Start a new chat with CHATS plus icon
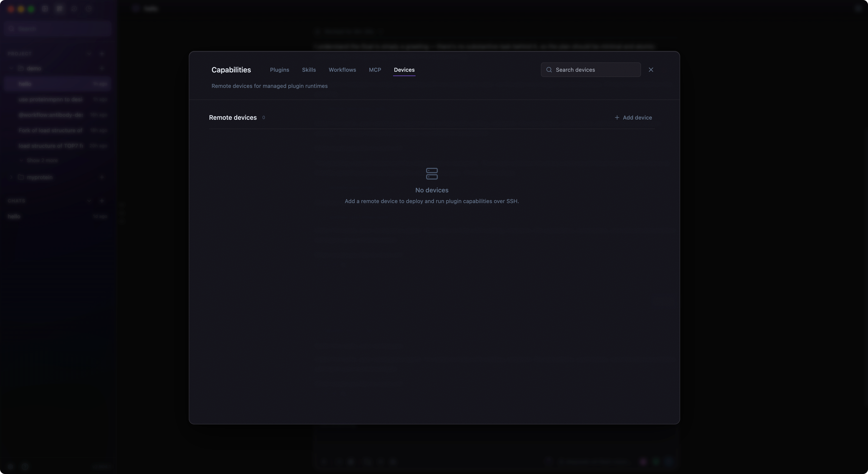Image resolution: width=868 pixels, height=474 pixels. tap(102, 201)
